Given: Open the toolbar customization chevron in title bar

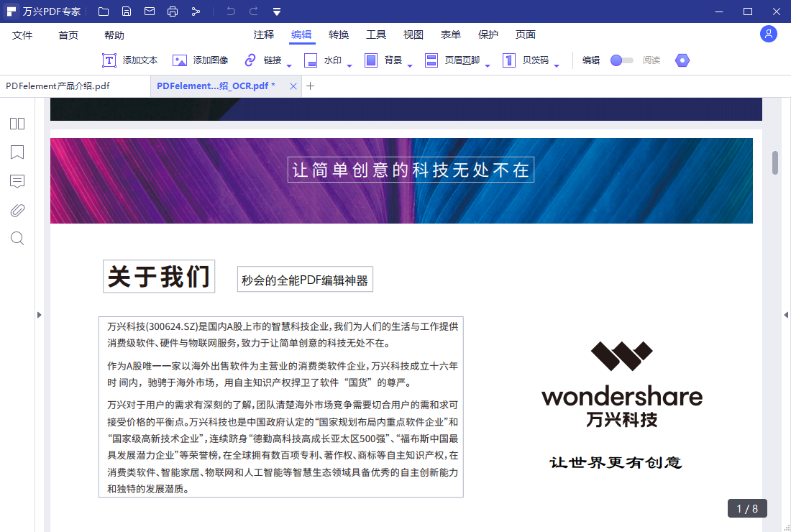Looking at the screenshot, I should [x=277, y=11].
